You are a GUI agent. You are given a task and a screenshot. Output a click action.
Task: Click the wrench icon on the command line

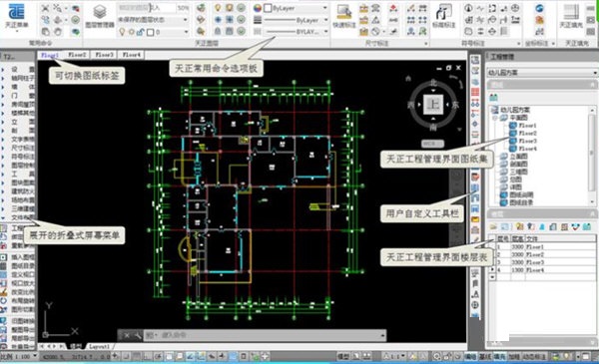(137, 335)
